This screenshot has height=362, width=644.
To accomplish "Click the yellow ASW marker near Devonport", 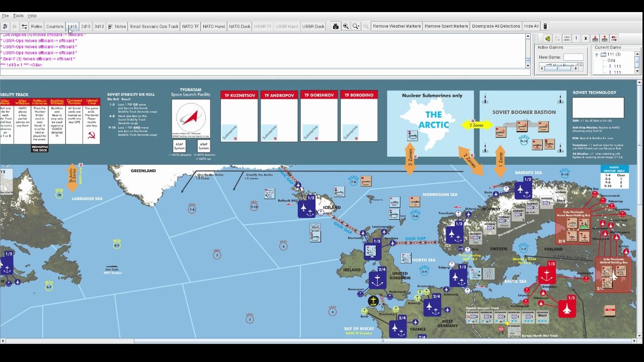I will tap(373, 301).
